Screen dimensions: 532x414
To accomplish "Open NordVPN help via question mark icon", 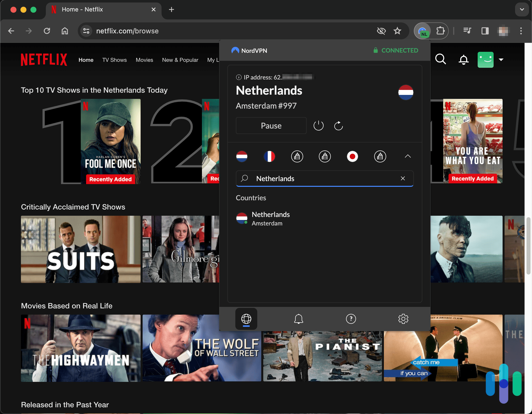I will [351, 319].
